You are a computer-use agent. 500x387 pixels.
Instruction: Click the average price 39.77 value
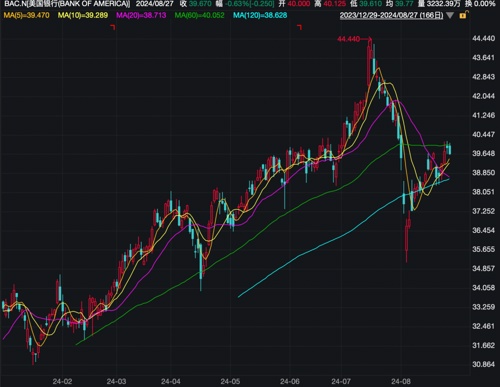(x=404, y=4)
